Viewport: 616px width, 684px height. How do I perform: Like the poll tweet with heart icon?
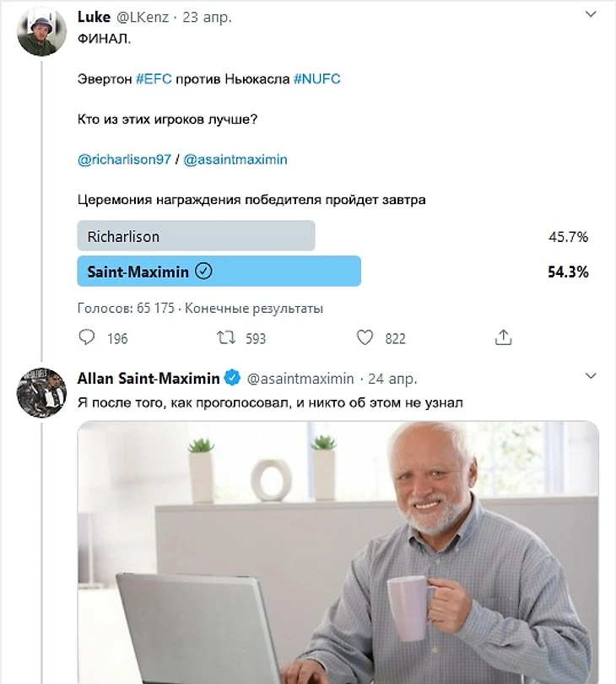tap(365, 337)
